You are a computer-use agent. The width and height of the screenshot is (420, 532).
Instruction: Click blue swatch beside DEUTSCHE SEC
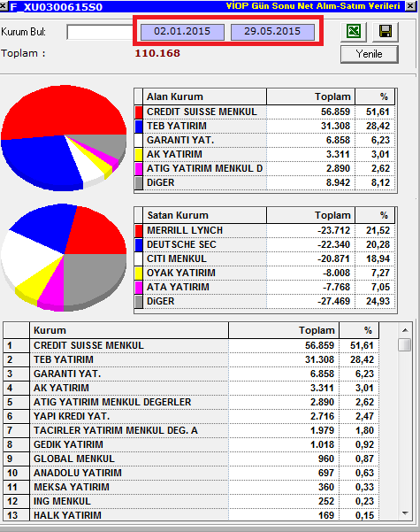tap(139, 244)
